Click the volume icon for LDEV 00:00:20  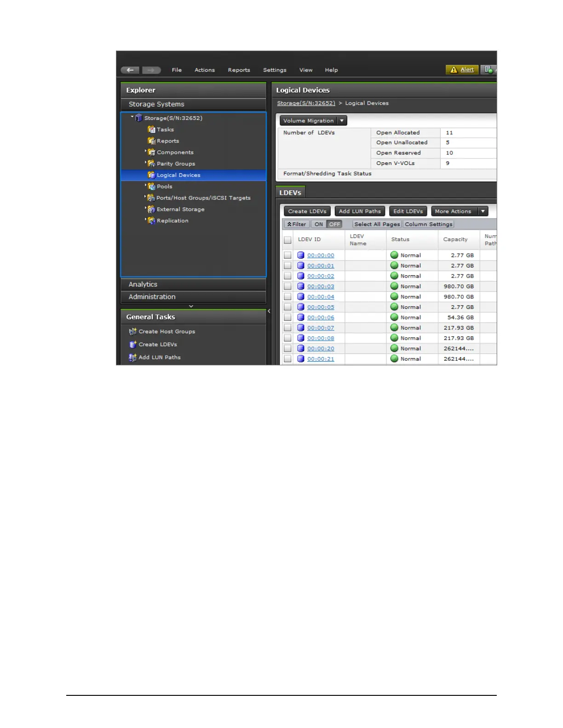[x=301, y=348]
